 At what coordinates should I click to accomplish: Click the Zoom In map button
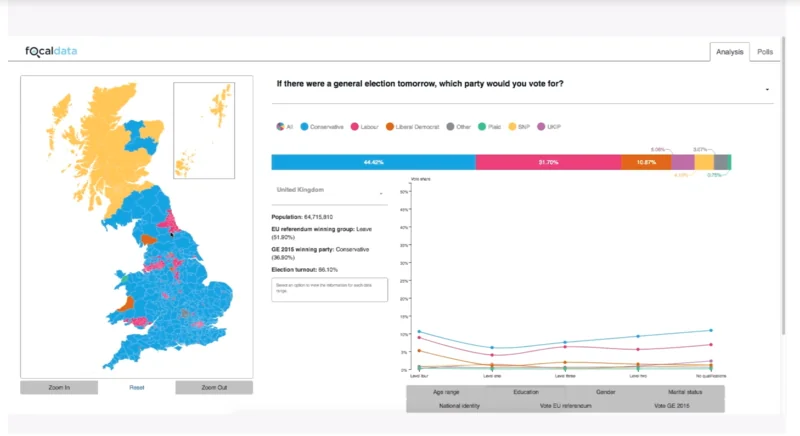tap(59, 388)
